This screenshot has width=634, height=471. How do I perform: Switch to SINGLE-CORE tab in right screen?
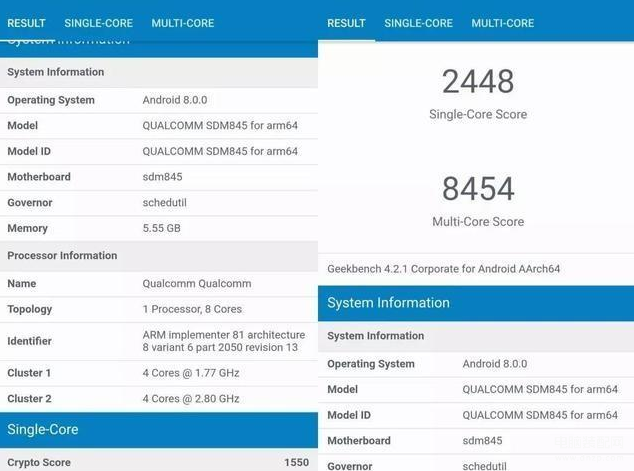[x=418, y=23]
